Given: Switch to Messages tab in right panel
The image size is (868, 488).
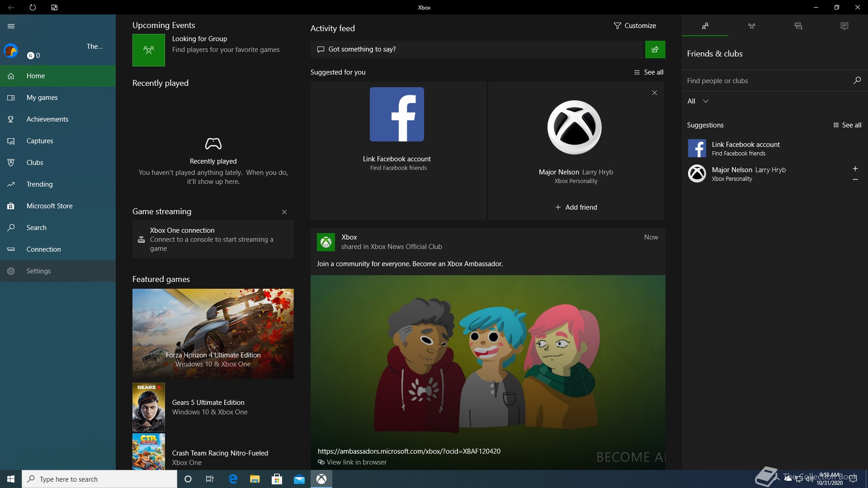Looking at the screenshot, I should pyautogui.click(x=798, y=26).
